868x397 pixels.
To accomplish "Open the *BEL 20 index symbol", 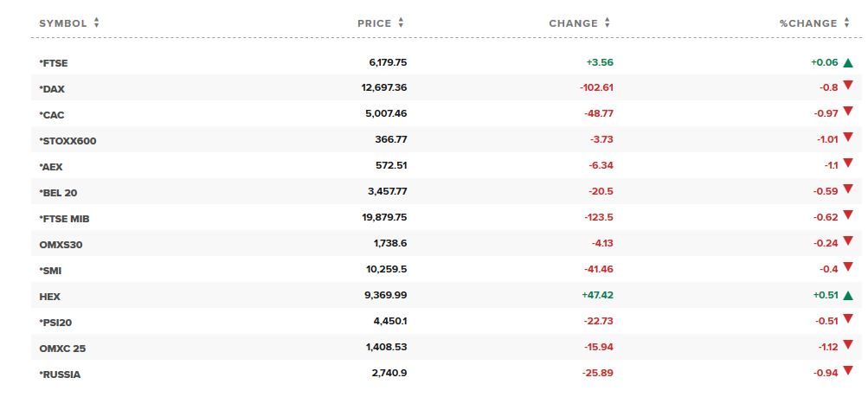I will click(58, 193).
